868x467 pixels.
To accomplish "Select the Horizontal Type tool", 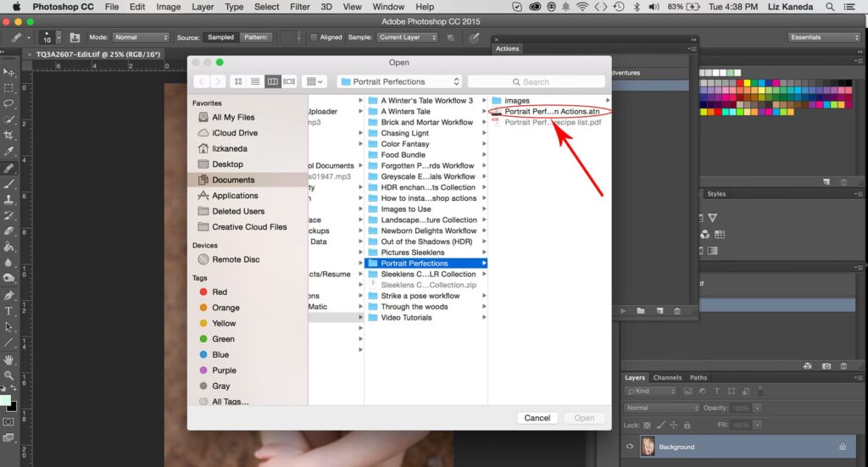I will pos(8,311).
